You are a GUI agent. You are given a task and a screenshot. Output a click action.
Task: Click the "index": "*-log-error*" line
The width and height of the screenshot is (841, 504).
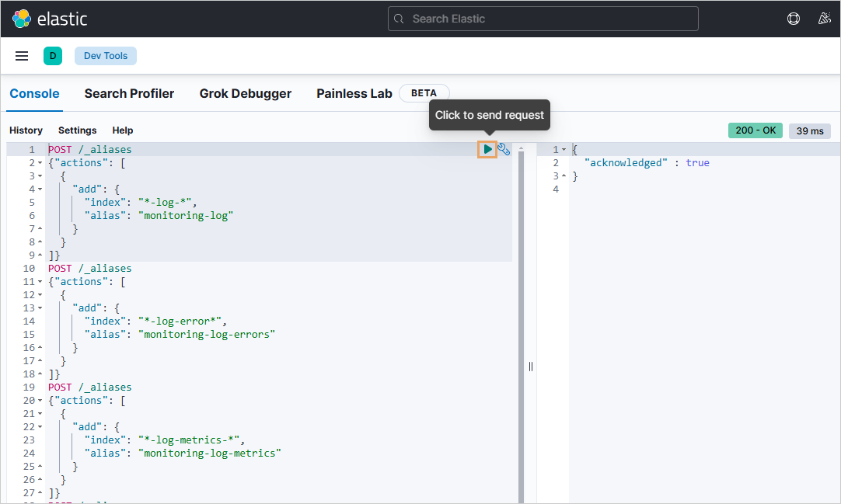[155, 322]
